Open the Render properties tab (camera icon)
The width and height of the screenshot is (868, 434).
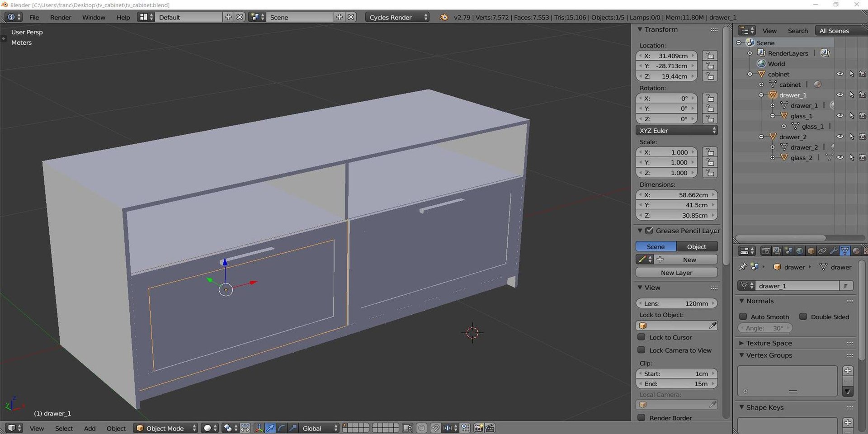pos(766,251)
